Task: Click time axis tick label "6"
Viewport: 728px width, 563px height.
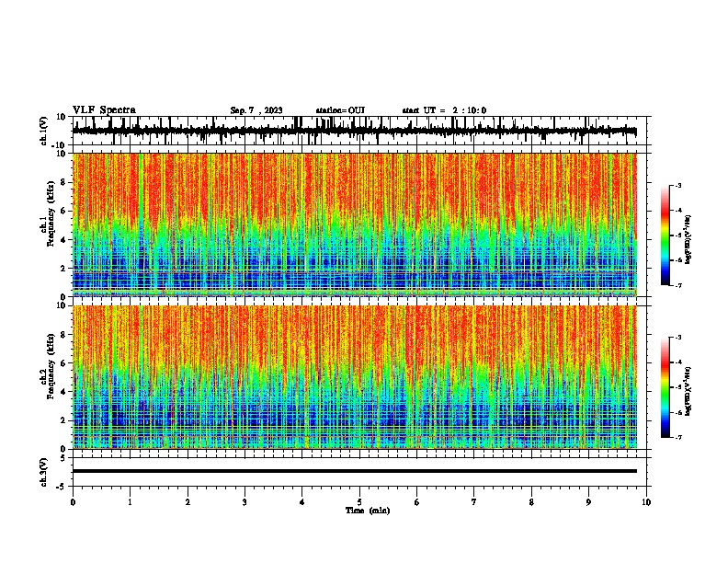Action: pyautogui.click(x=417, y=502)
